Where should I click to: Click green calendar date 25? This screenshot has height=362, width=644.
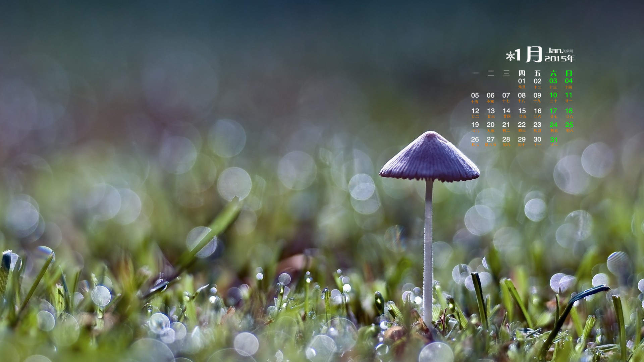[x=569, y=125]
